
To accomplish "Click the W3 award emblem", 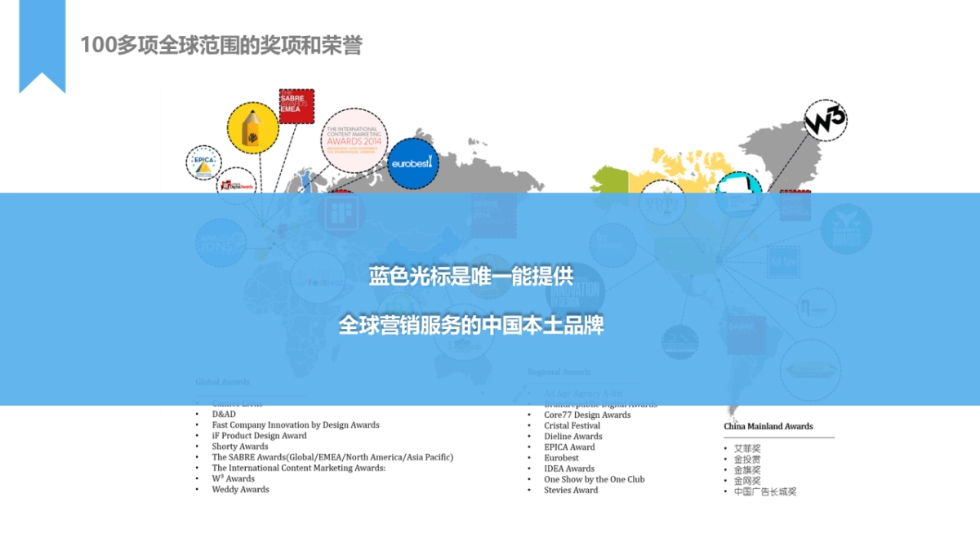I will pos(826,120).
